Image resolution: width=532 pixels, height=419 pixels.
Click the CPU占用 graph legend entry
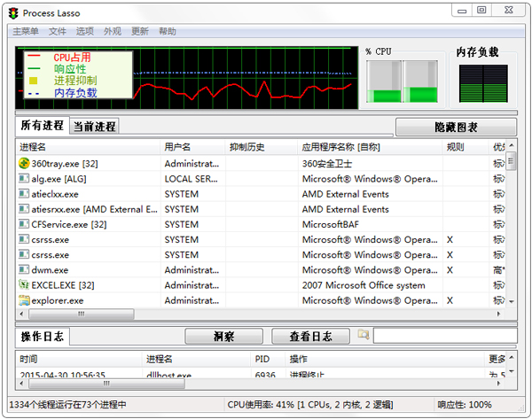coord(72,57)
